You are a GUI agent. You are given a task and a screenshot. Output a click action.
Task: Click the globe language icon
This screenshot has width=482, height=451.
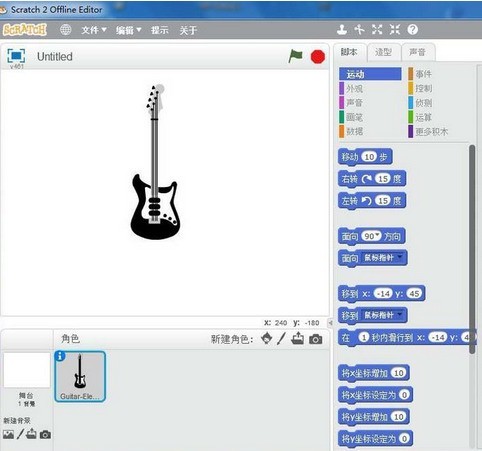tap(65, 30)
